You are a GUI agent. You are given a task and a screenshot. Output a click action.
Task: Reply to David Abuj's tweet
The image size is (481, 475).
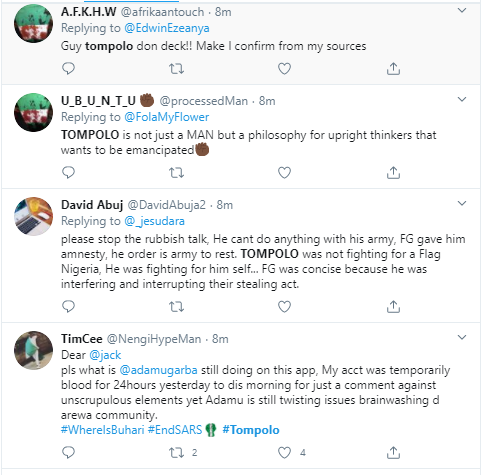(x=68, y=306)
